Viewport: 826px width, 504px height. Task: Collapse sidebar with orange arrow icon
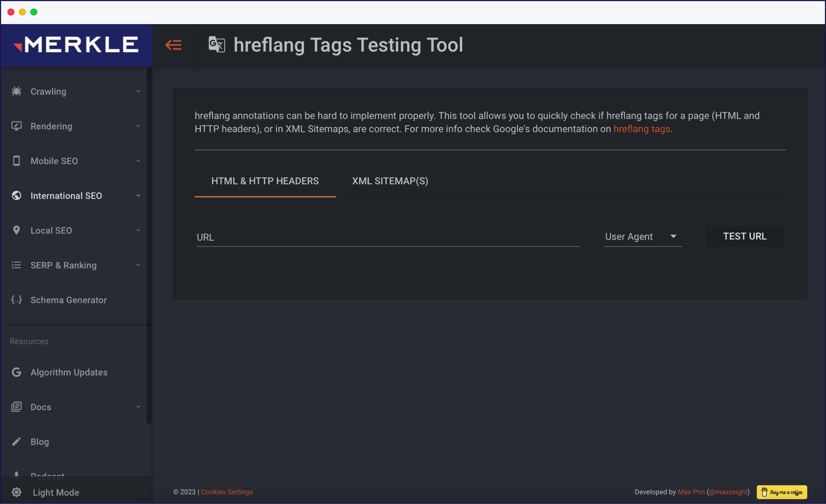173,45
